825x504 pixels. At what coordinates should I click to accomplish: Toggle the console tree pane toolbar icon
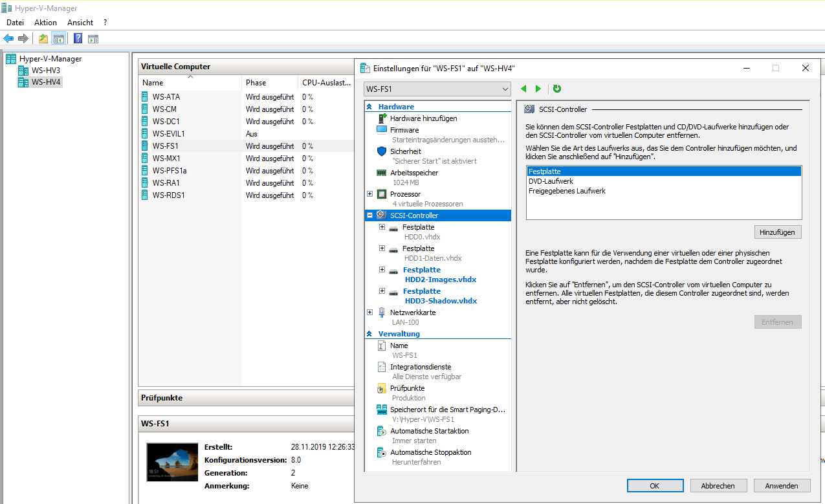[59, 39]
